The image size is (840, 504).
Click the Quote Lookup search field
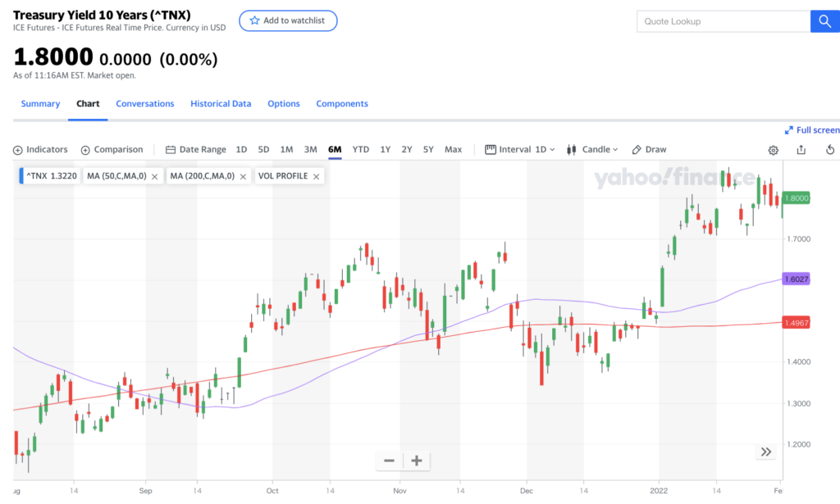pyautogui.click(x=724, y=21)
